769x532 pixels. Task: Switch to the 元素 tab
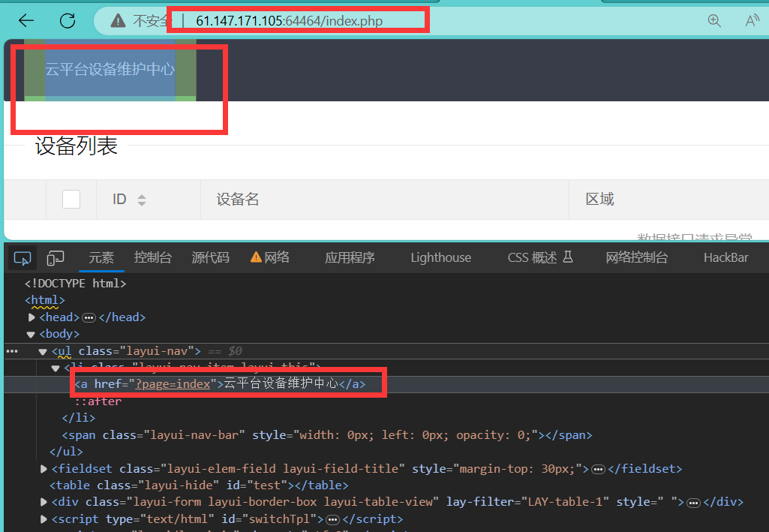pos(101,257)
